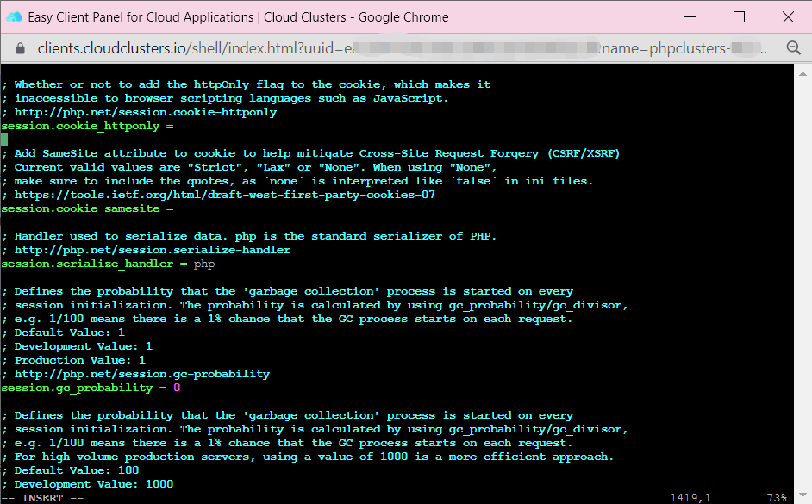The width and height of the screenshot is (812, 504).
Task: Click the 'php' value of session.serialize_handler
Action: (x=204, y=264)
